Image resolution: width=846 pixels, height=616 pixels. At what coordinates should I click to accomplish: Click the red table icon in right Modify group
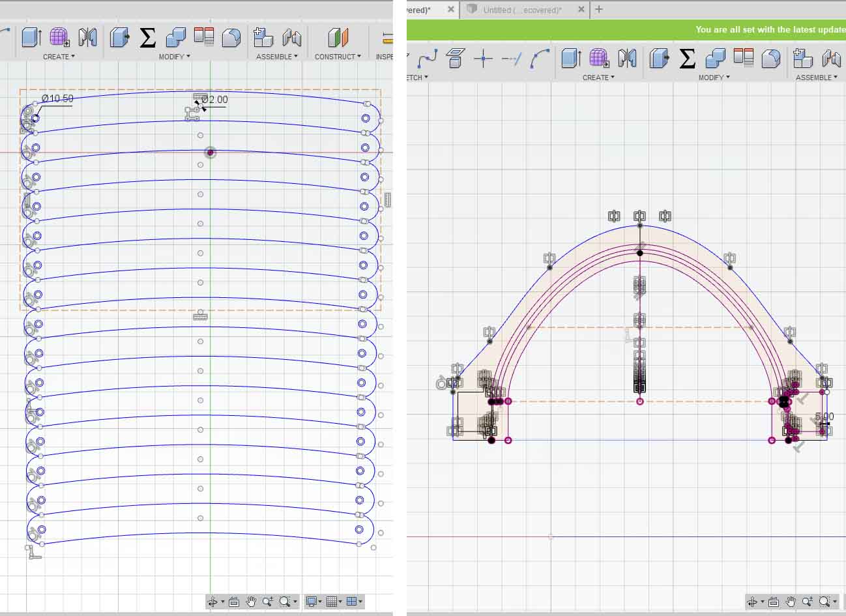click(744, 57)
